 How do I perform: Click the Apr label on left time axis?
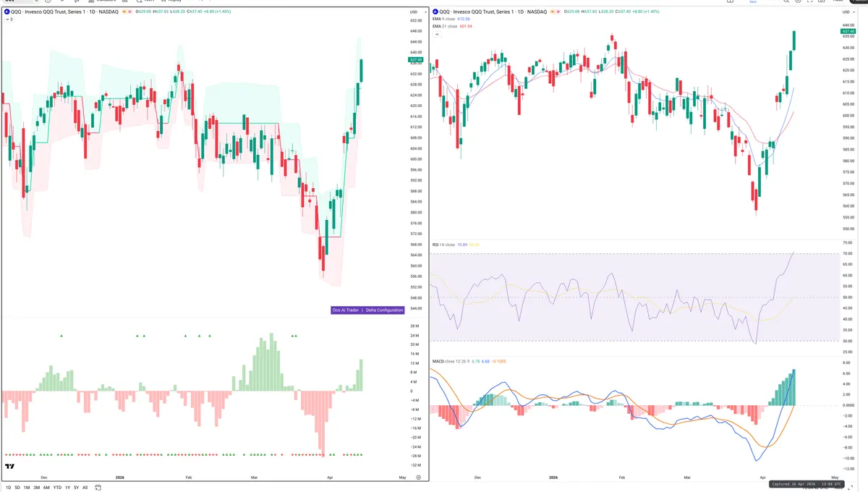[x=330, y=478]
